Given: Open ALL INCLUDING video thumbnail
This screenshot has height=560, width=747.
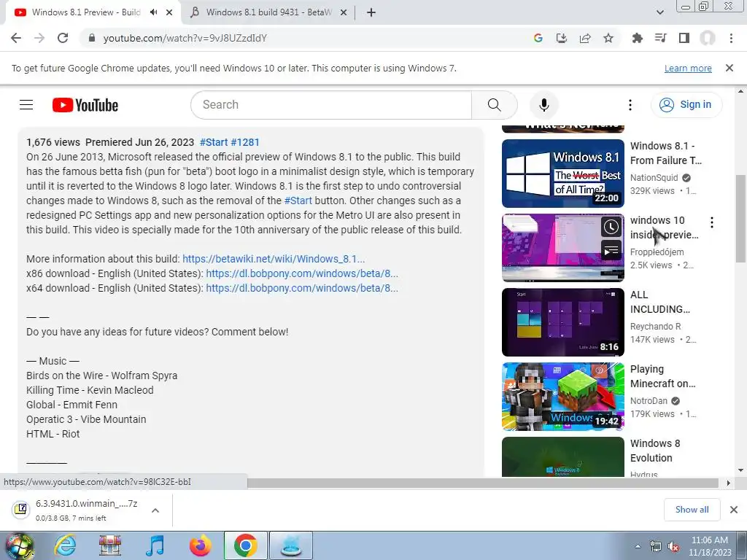Looking at the screenshot, I should click(x=562, y=322).
